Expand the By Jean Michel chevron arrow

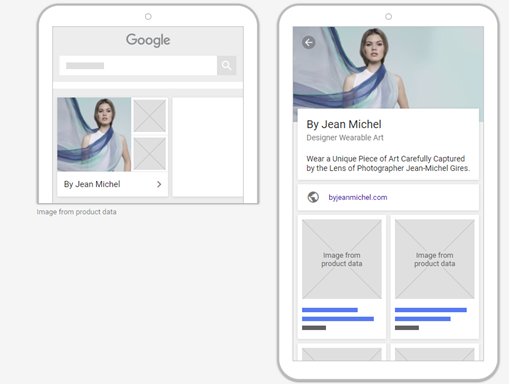pos(159,184)
